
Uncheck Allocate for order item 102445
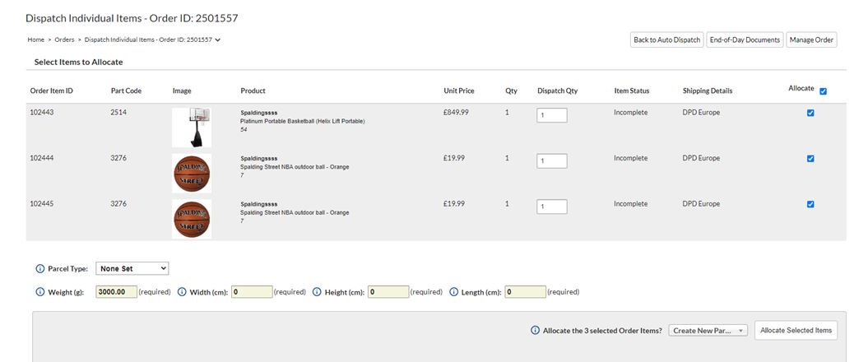click(x=810, y=204)
